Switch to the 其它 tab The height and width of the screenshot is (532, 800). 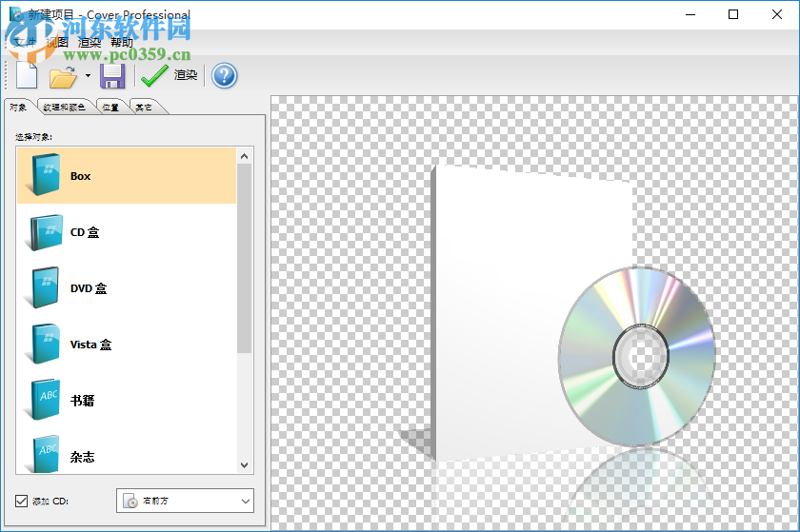click(x=144, y=108)
